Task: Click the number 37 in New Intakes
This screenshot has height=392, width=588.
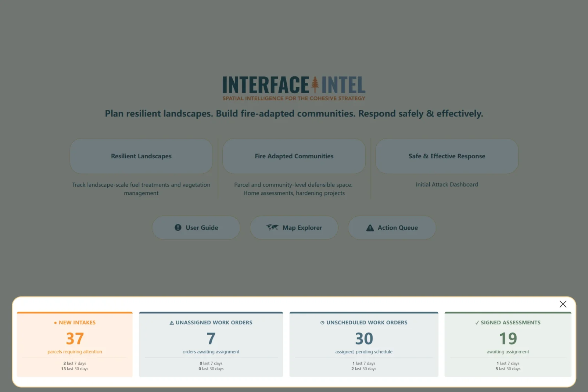Action: (x=75, y=338)
